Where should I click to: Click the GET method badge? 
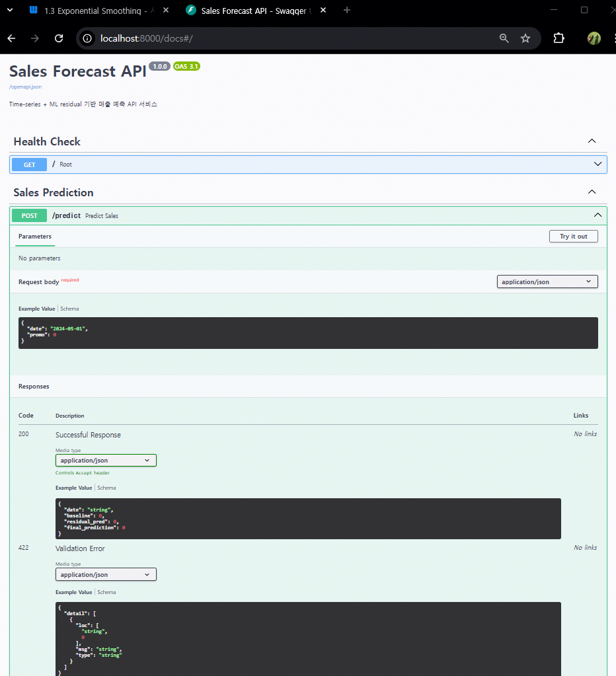coord(29,165)
